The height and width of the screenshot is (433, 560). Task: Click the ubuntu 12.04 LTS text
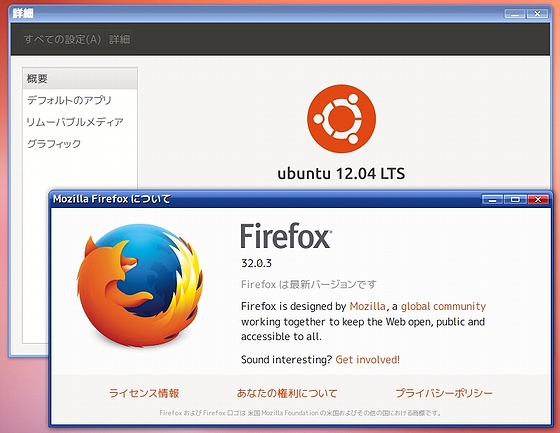341,174
